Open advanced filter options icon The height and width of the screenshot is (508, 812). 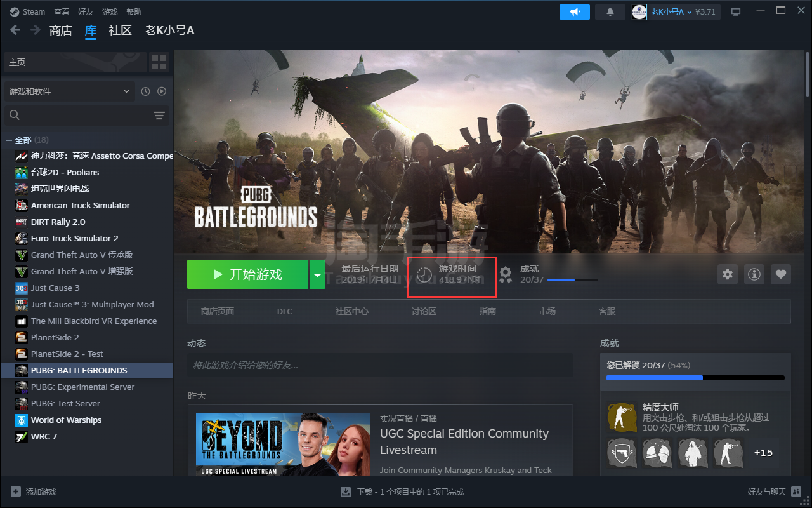coord(159,115)
